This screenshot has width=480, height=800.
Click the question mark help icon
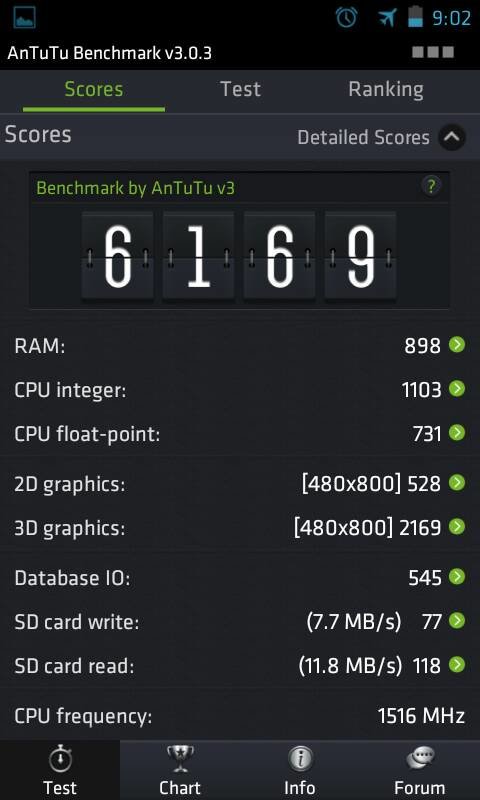[432, 187]
